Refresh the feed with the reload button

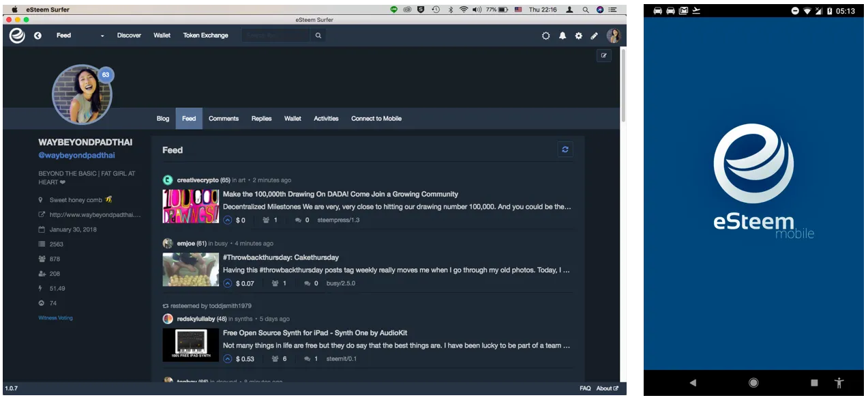click(x=565, y=149)
